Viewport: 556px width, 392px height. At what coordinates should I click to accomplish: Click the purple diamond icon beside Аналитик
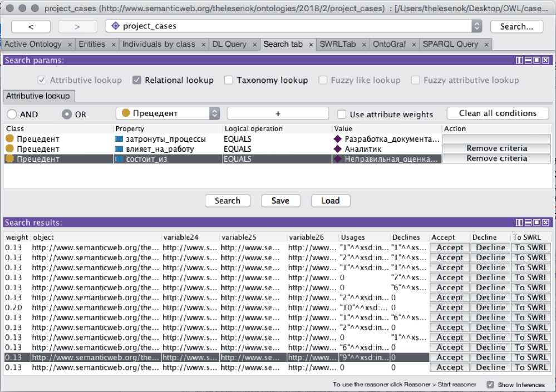click(x=337, y=149)
